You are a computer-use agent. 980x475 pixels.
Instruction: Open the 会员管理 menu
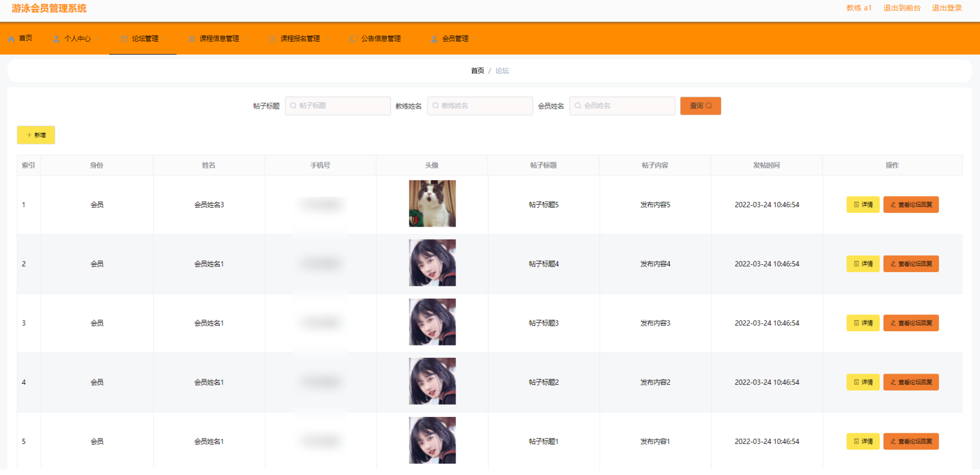coord(453,39)
